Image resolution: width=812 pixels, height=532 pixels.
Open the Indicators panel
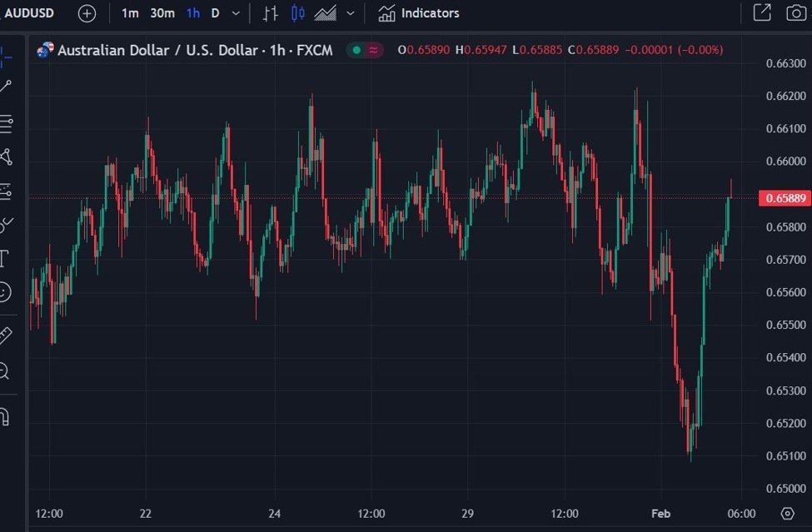pyautogui.click(x=418, y=13)
